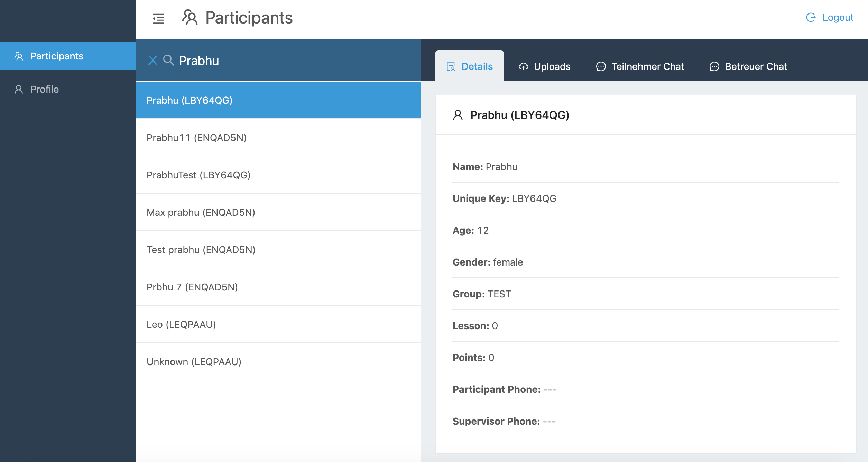Click the hamburger menu icon
868x462 pixels.
click(158, 18)
